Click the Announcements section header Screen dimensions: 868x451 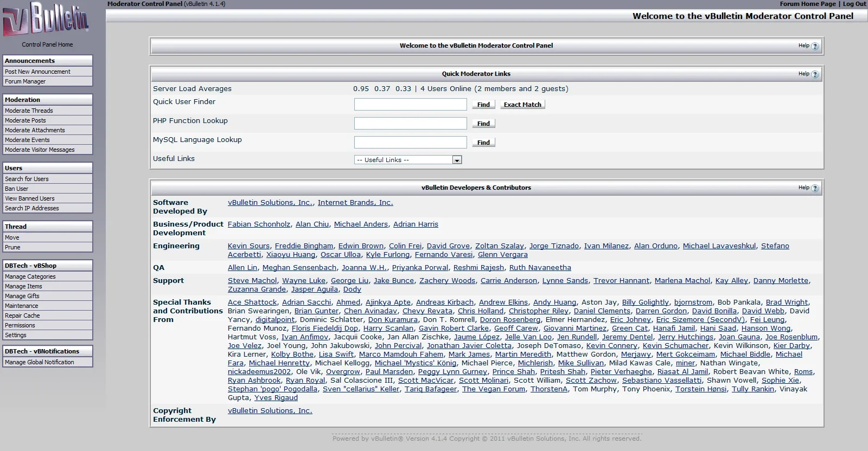click(48, 61)
